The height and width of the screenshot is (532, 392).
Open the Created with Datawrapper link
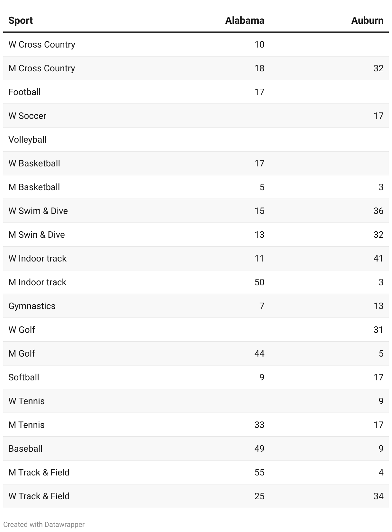point(44,524)
